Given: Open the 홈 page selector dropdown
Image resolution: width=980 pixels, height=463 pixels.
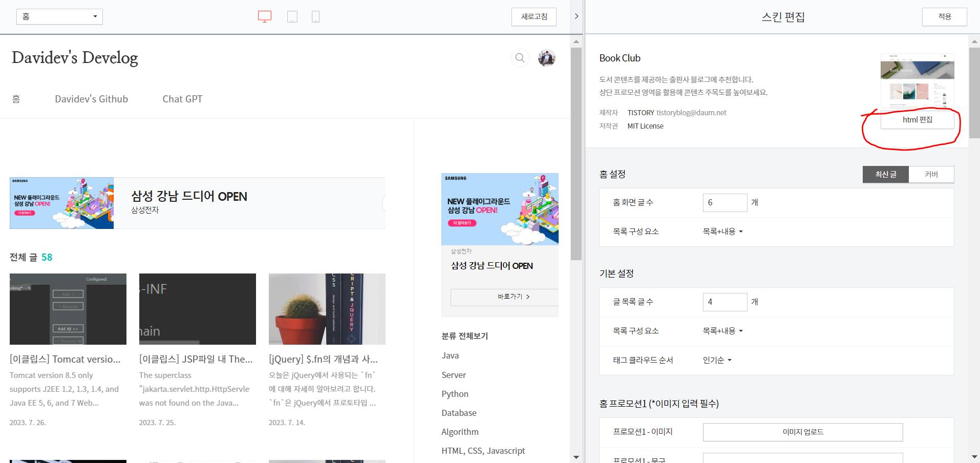Looking at the screenshot, I should coord(59,16).
